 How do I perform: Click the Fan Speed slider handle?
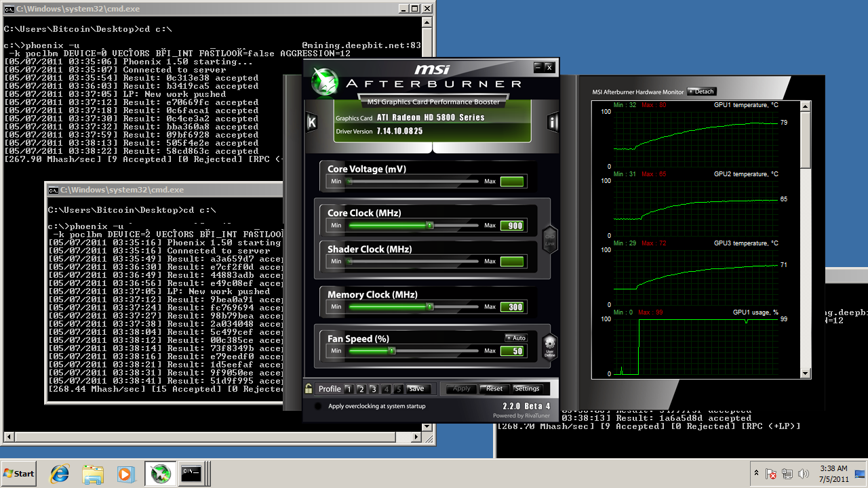[x=392, y=350]
